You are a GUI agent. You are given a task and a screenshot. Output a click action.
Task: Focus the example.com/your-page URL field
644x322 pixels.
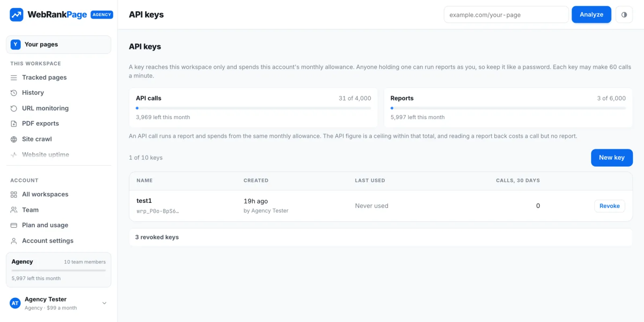(506, 14)
